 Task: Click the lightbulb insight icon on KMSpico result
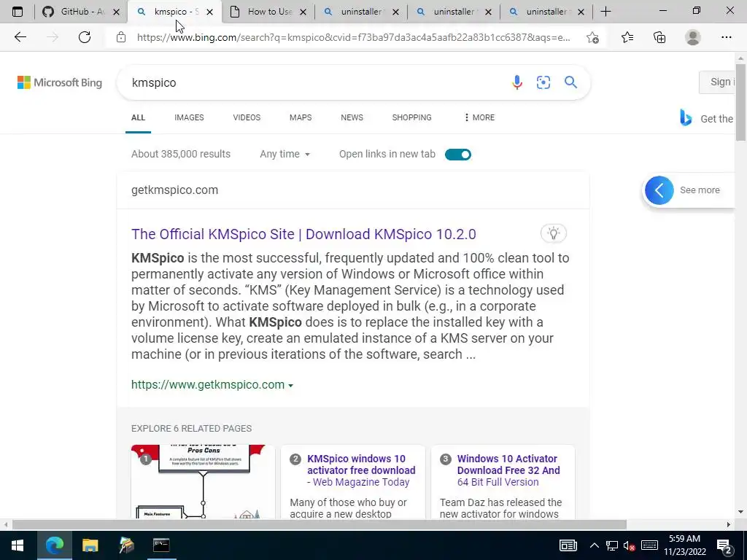[x=553, y=233]
